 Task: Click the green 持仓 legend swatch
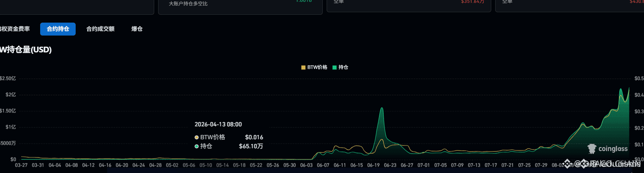[x=335, y=67]
